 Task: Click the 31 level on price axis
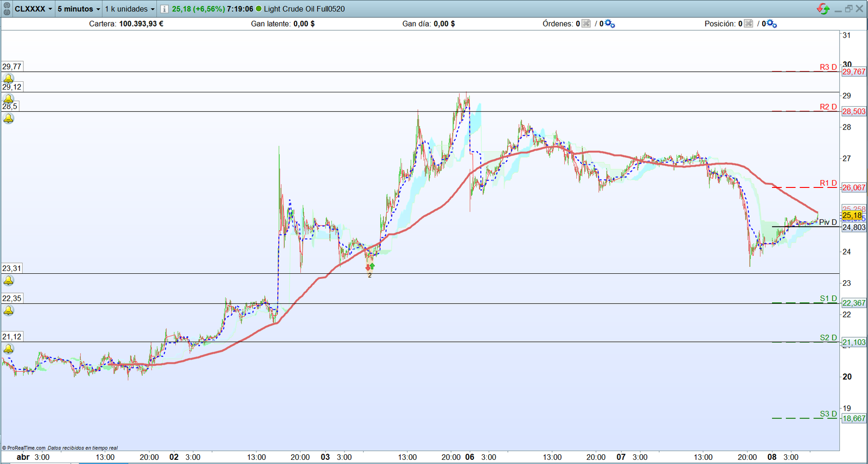[847, 35]
